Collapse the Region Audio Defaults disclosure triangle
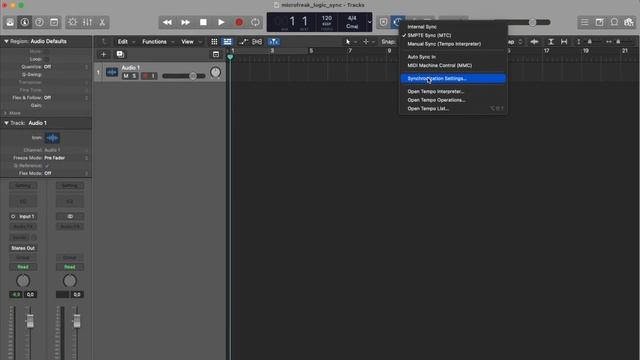Screen dimensions: 640x360 [6, 41]
